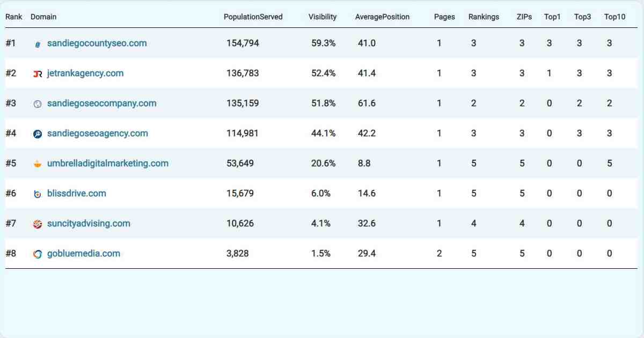Viewport: 644px width, 338px height.
Task: Click the 1.5% visibility cell
Action: 321,254
